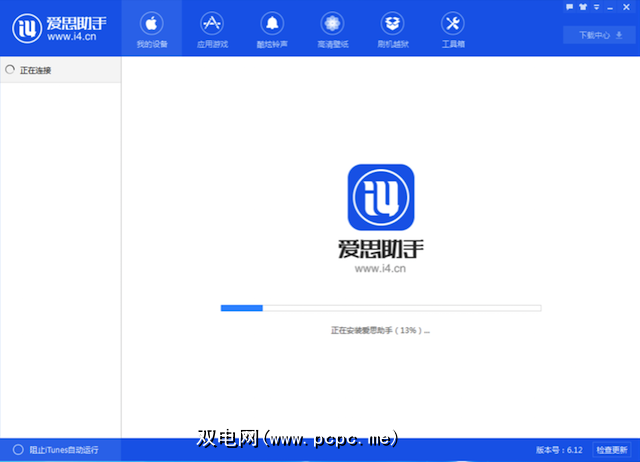
Task: Toggle 阻止iTunes自动运行 option
Action: [56, 450]
